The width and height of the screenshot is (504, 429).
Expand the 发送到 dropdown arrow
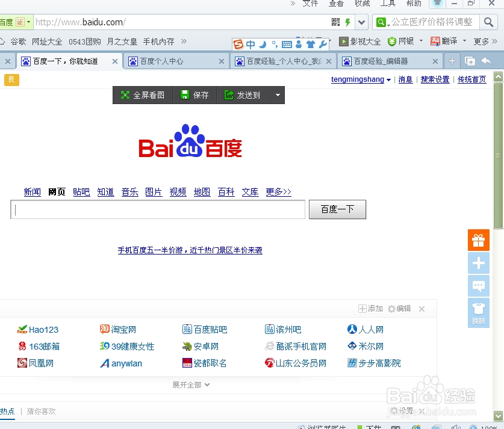[x=278, y=95]
